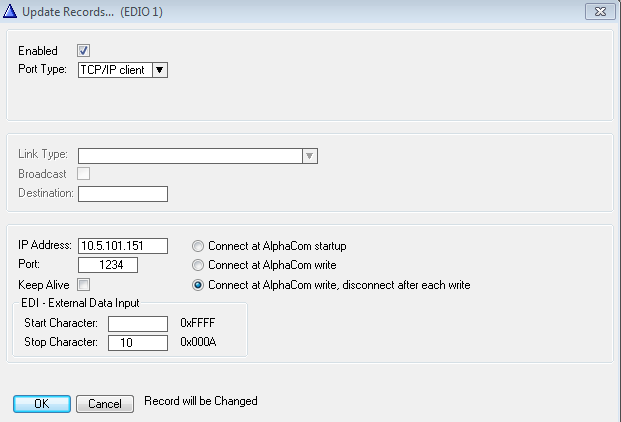
Task: Enable the Keep Alive checkbox
Action: pyautogui.click(x=83, y=284)
